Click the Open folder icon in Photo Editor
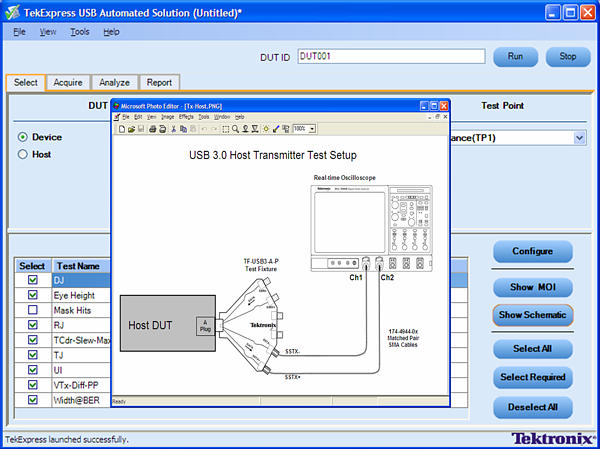This screenshot has width=600, height=449. [x=131, y=128]
